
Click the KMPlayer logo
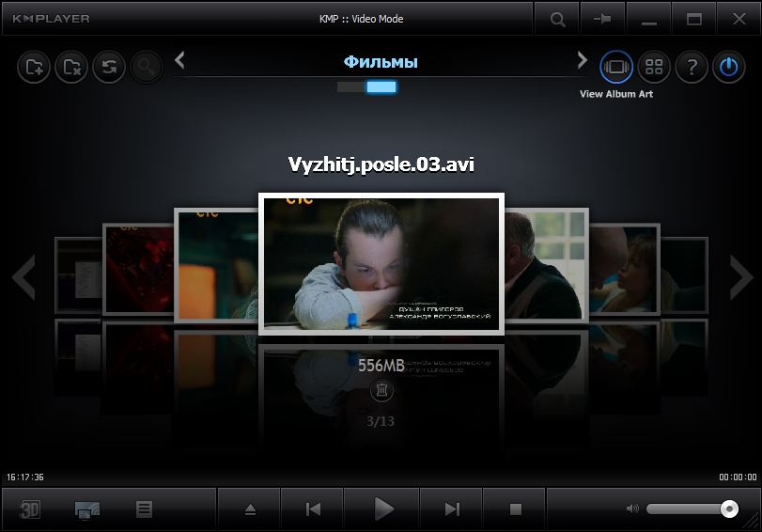[51, 19]
